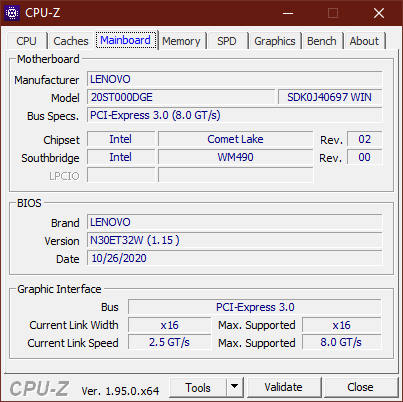Select the Mainboard tab

125,40
